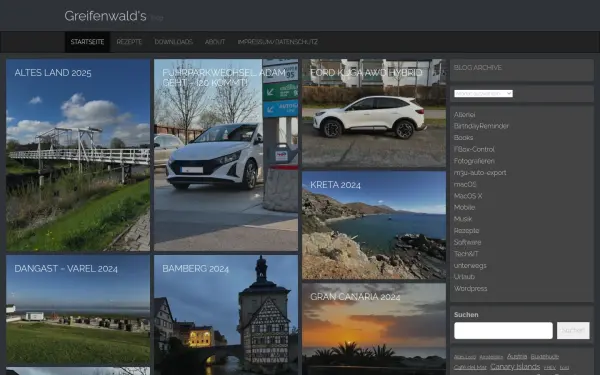Focus the Suchen search input field
Viewport: 600px width, 375px height.
pos(503,330)
